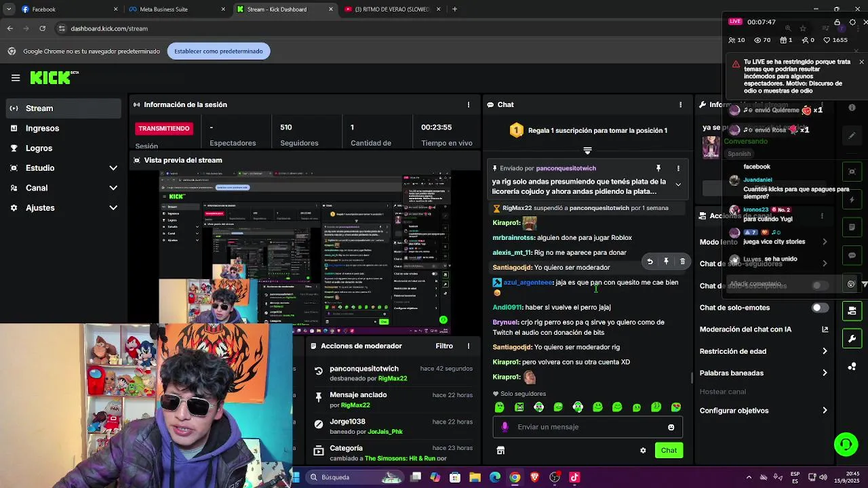Open The Simpsons: Hit & Run category
The image size is (868, 488).
click(400, 458)
